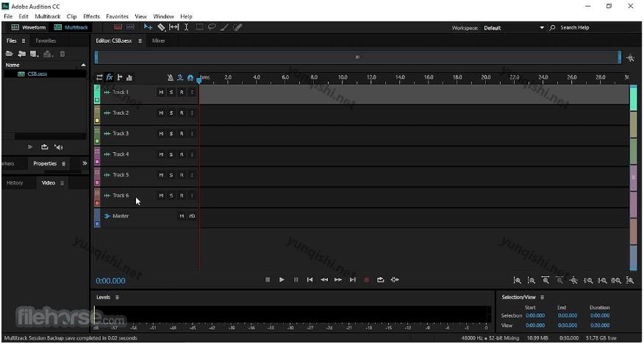The height and width of the screenshot is (344, 644).
Task: Switch to Waveform view
Action: click(29, 27)
